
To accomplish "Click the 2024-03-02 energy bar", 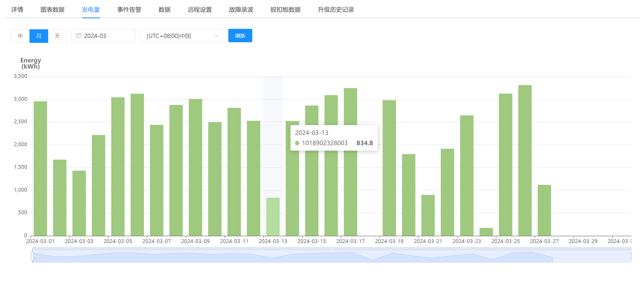I will click(60, 198).
